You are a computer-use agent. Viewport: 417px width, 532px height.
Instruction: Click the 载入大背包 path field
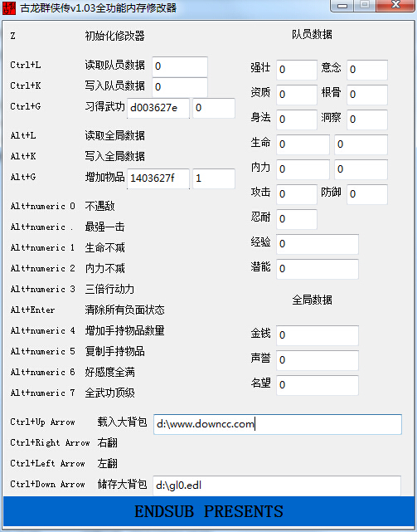278,424
